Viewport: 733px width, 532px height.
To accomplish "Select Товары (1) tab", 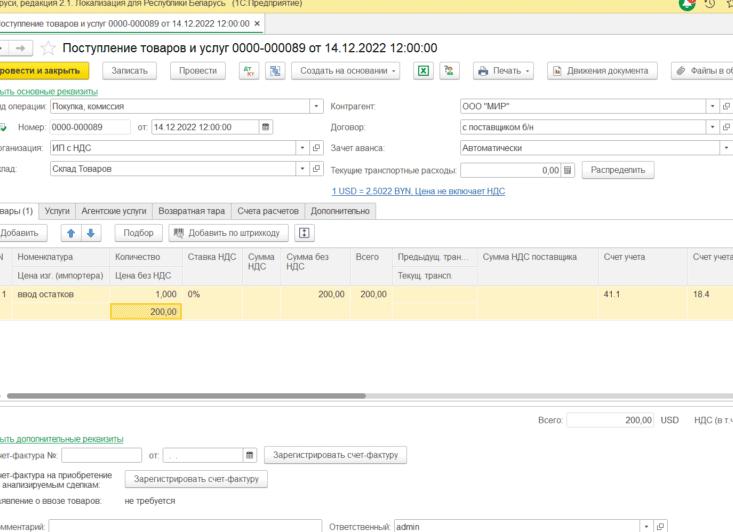I will tap(17, 211).
